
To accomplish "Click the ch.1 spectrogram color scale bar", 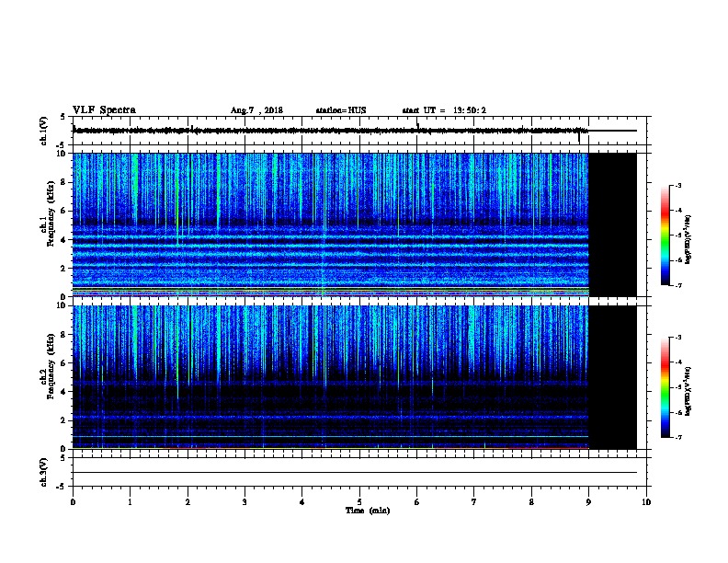I will pyautogui.click(x=665, y=236).
